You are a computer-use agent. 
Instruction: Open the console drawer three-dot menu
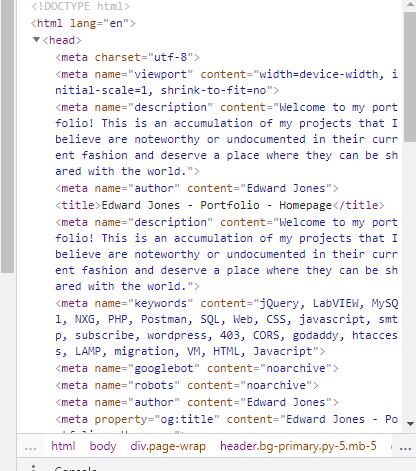coord(33,467)
